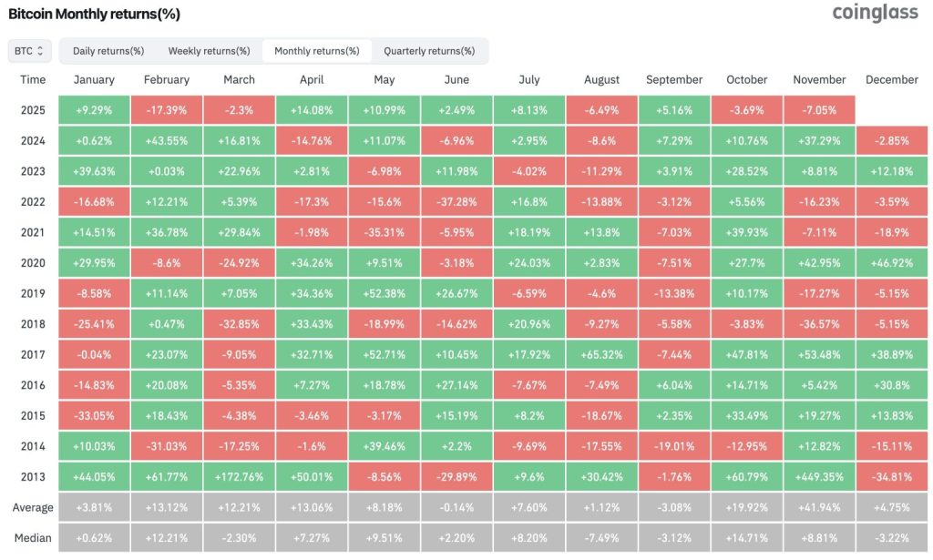Click the Time column header
Image resolution: width=933 pixels, height=560 pixels.
click(x=32, y=79)
